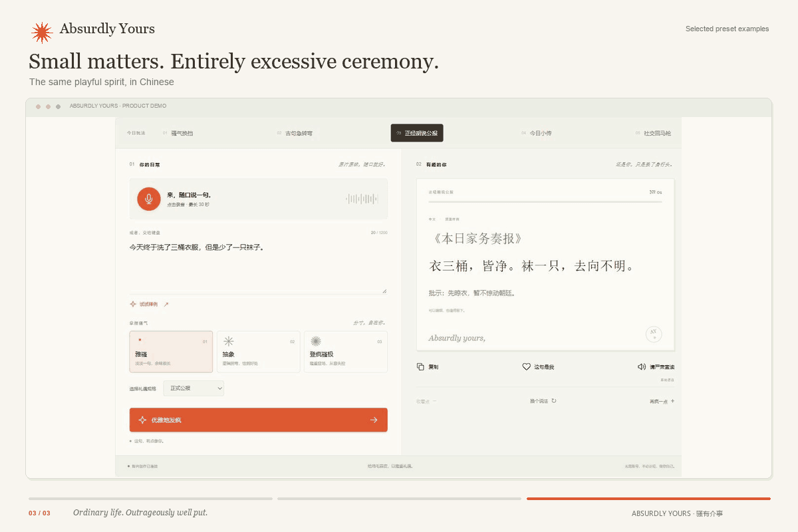Click the speaker icon to read aloud

[642, 366]
